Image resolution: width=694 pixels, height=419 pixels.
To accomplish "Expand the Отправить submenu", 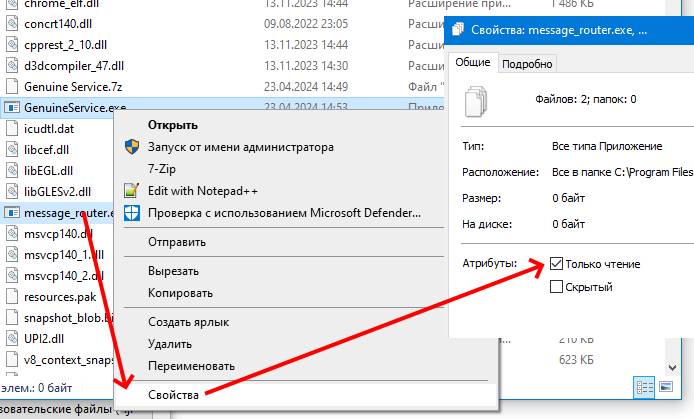I will pos(177,242).
